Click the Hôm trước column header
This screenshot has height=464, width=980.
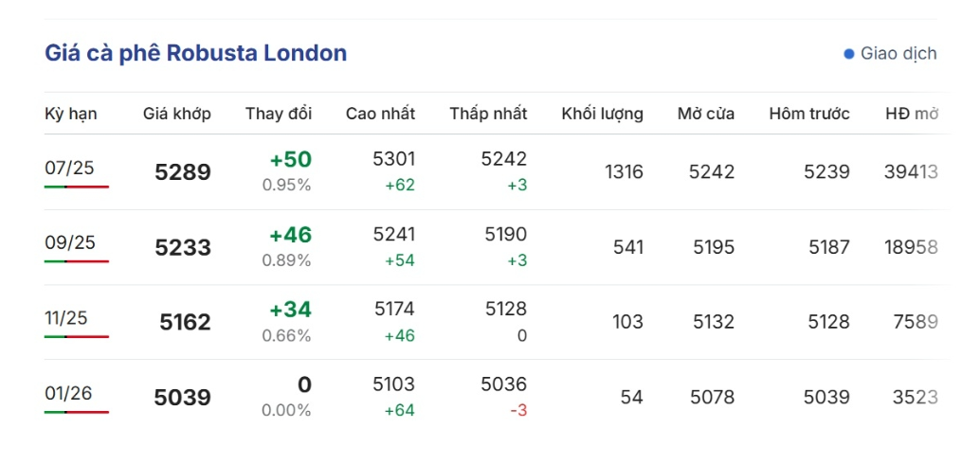[x=809, y=114]
